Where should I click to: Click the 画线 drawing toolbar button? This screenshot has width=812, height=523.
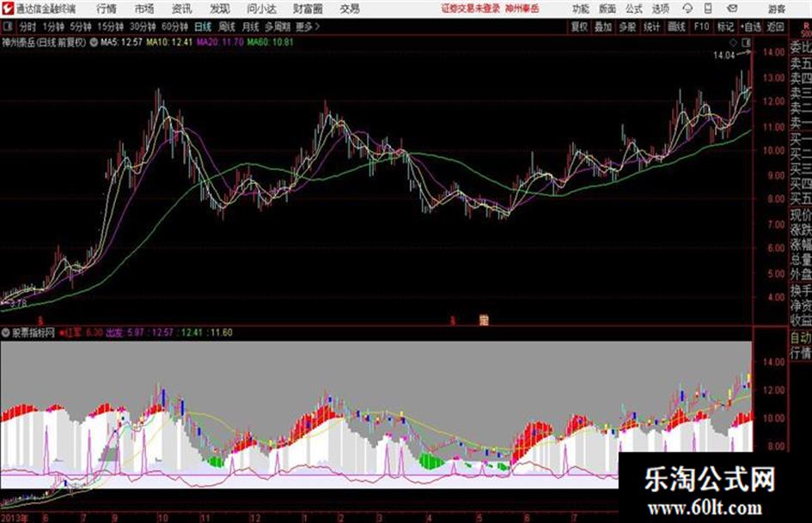click(676, 27)
